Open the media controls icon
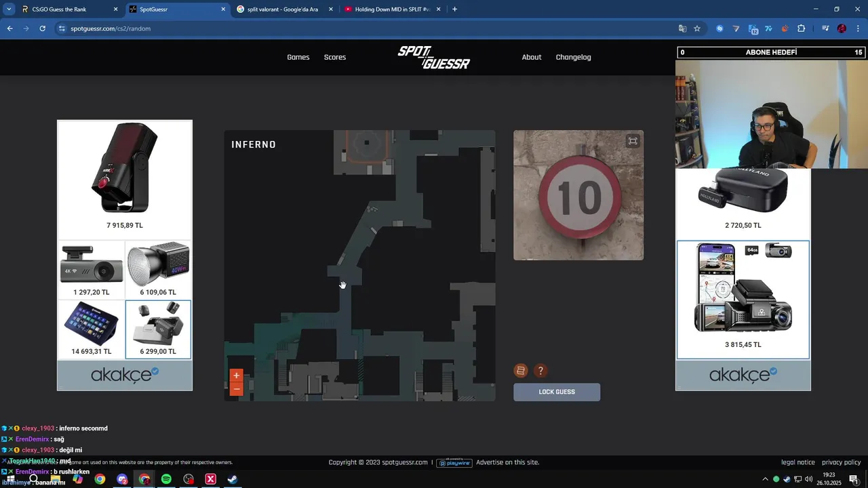868x488 pixels. point(825,28)
